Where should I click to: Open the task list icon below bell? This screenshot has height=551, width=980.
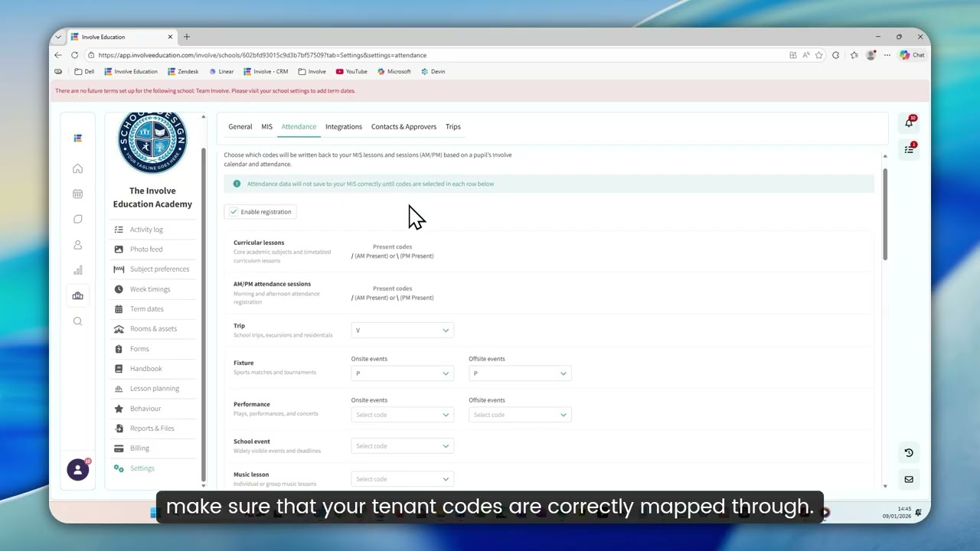[x=909, y=148]
